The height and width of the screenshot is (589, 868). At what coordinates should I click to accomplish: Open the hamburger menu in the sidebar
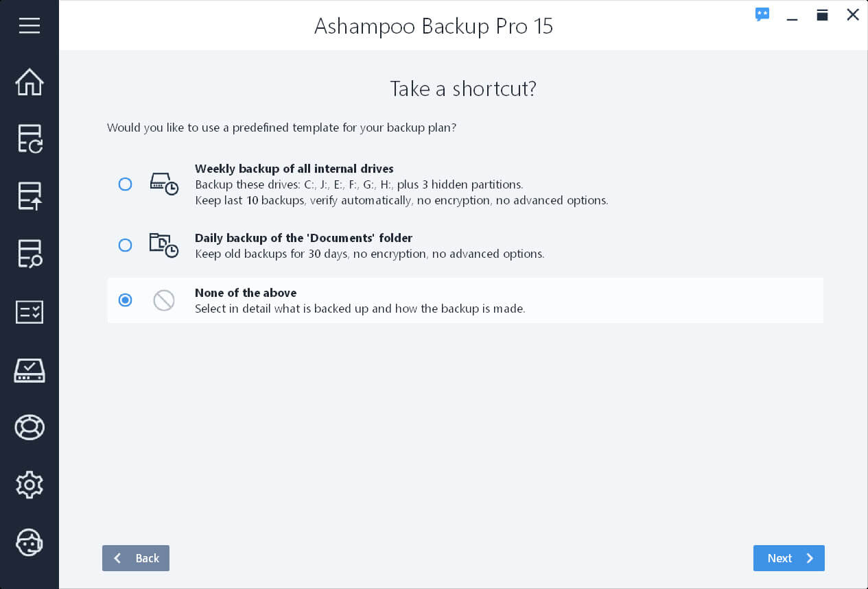pos(30,25)
